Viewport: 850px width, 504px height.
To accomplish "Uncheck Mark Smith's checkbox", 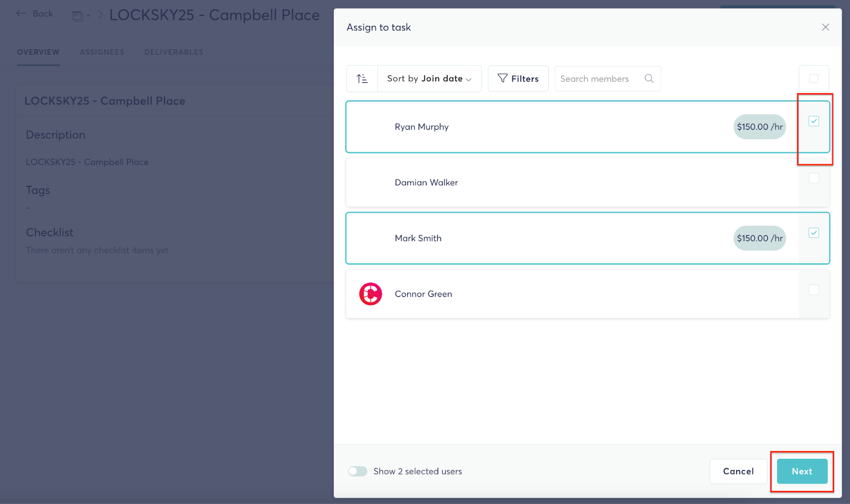I will coord(813,233).
